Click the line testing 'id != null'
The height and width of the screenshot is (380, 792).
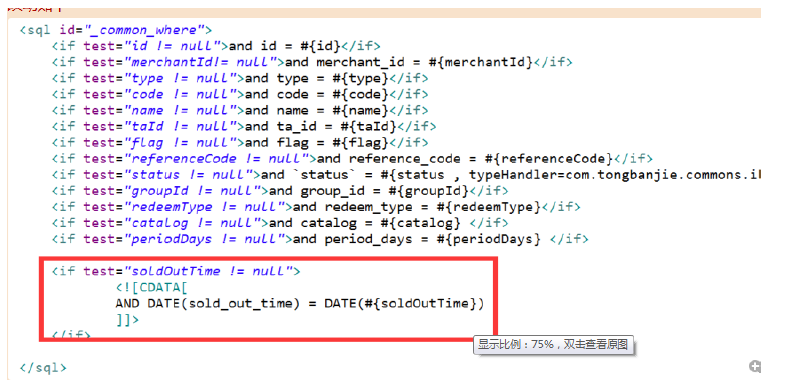click(x=216, y=46)
